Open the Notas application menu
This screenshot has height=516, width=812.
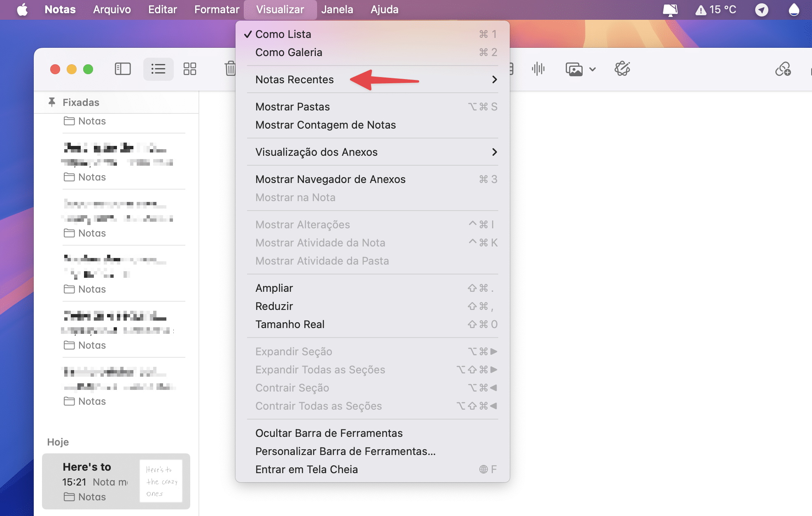click(60, 9)
